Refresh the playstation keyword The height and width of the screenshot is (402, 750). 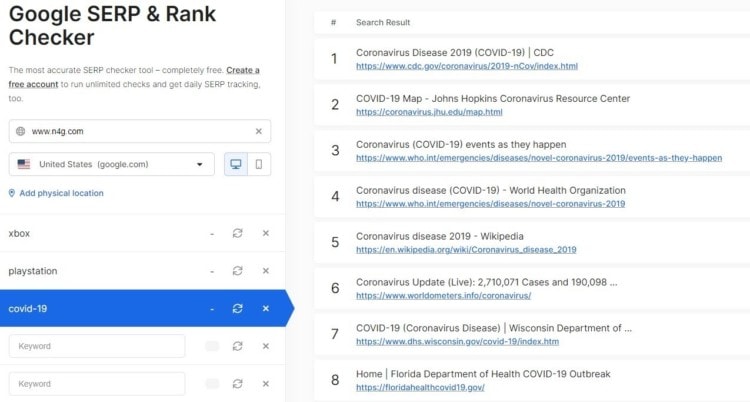pos(238,271)
